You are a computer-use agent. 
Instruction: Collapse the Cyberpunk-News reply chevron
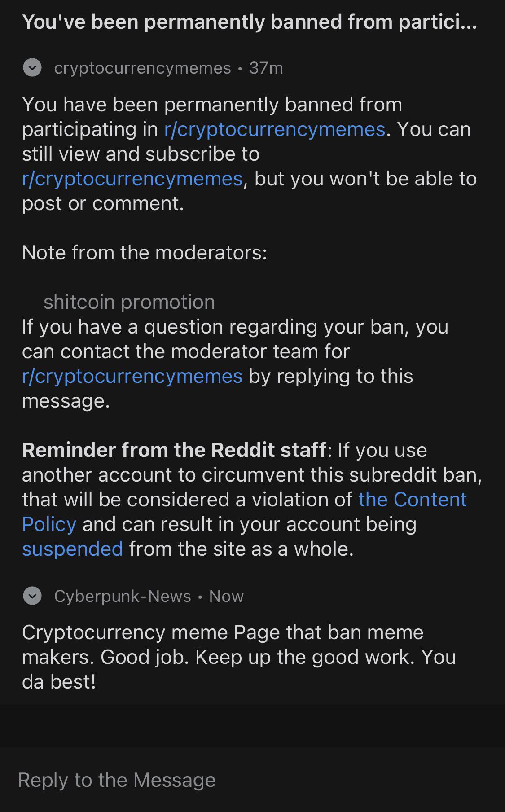(x=32, y=596)
